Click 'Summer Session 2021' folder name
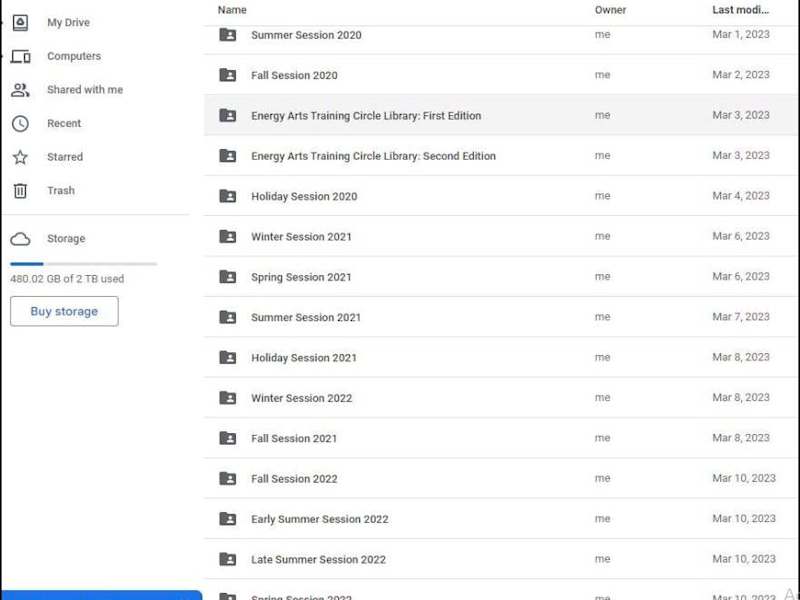The image size is (800, 600). (x=306, y=317)
